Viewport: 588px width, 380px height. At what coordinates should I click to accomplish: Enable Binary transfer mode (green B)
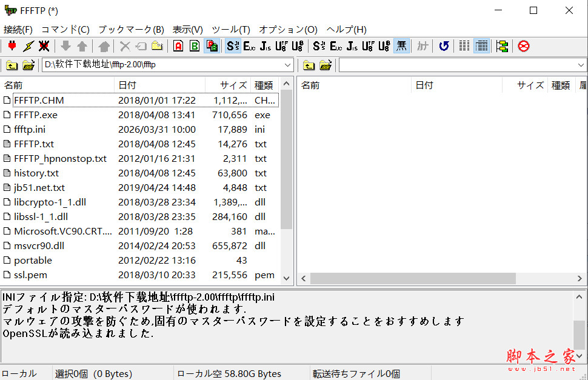coord(195,46)
